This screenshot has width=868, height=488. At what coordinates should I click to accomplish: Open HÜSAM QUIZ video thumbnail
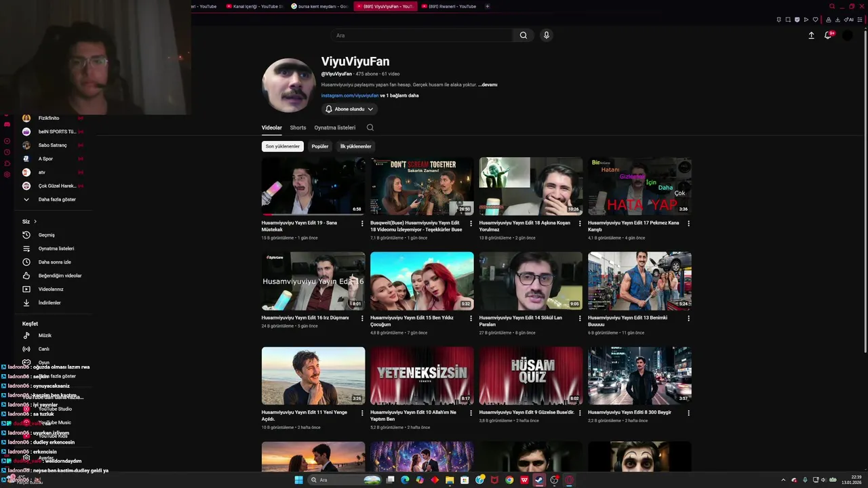coord(531,376)
